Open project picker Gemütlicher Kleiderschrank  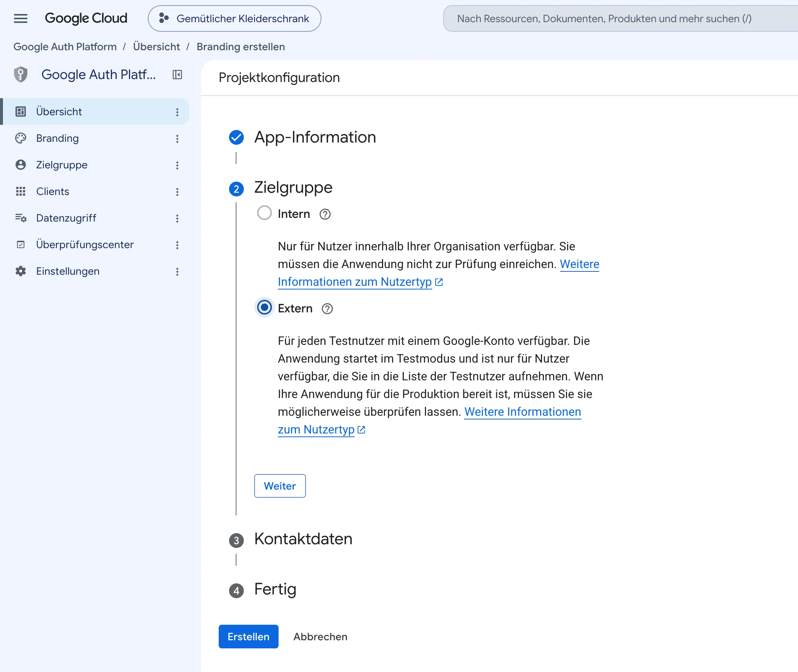tap(234, 18)
